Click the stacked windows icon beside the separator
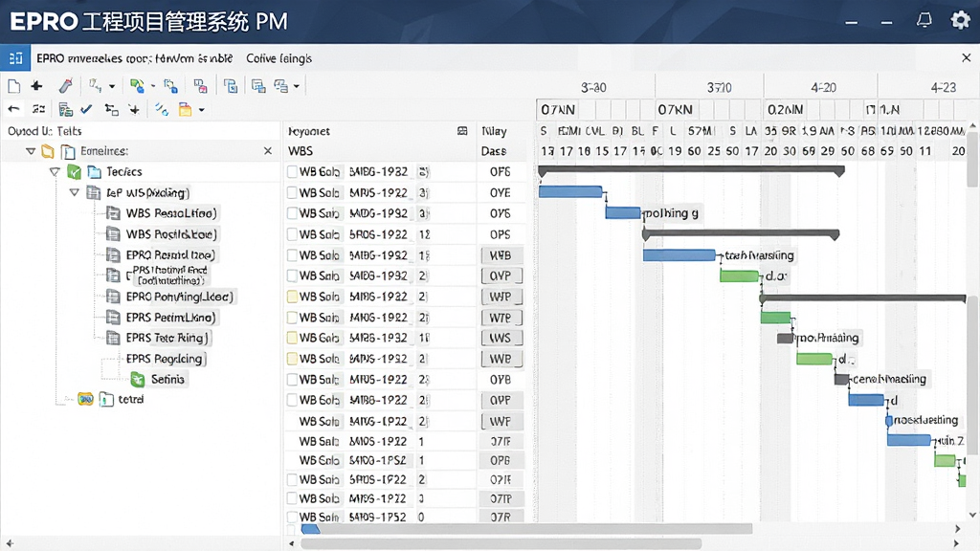Image resolution: width=980 pixels, height=551 pixels. pos(258,85)
